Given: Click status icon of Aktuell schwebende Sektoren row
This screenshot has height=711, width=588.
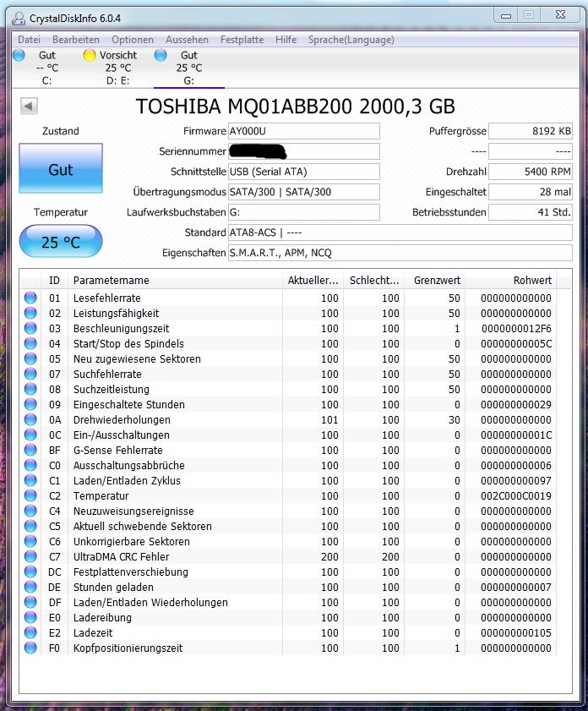Looking at the screenshot, I should point(30,526).
